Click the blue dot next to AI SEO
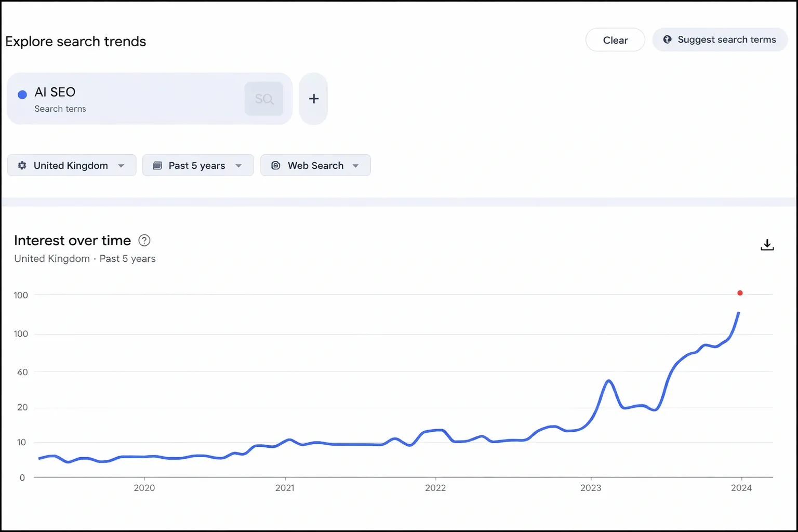798x532 pixels. pyautogui.click(x=22, y=95)
